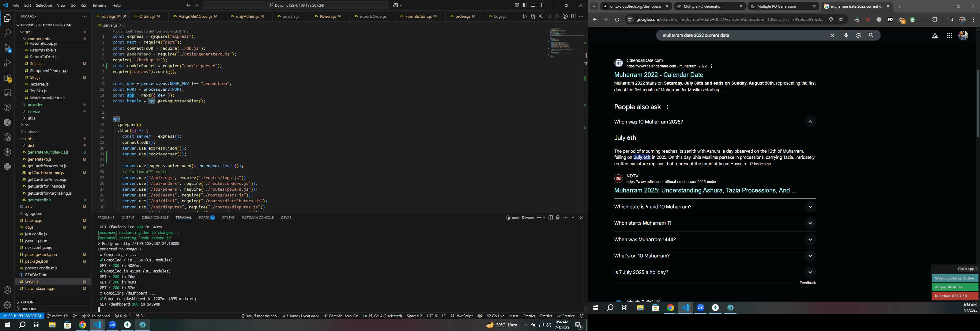Open Google Search Labs flask icon
980x331 pixels.
[x=935, y=36]
